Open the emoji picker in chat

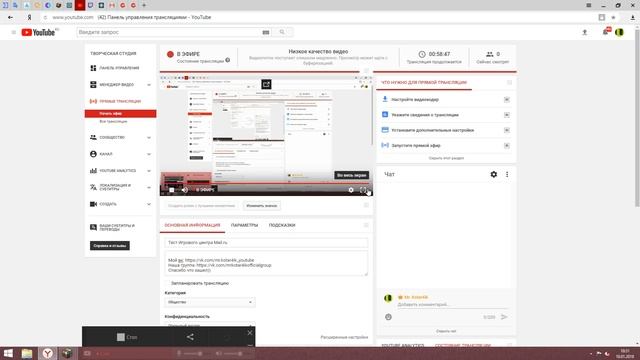(388, 317)
